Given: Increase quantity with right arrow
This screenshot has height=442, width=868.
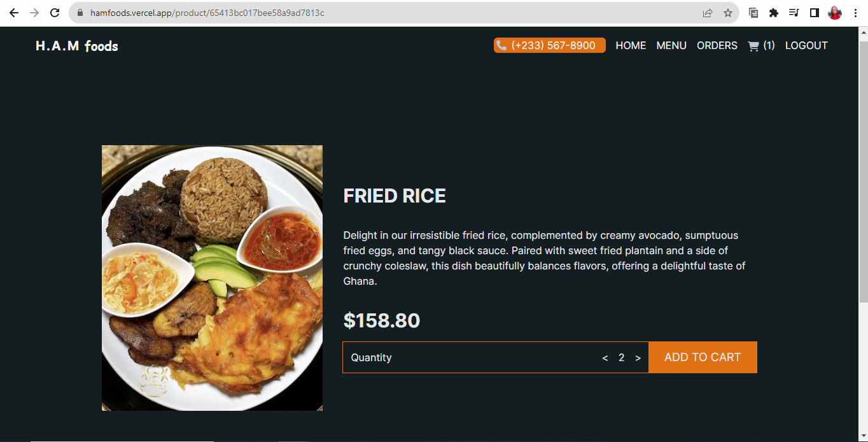Looking at the screenshot, I should coord(638,358).
